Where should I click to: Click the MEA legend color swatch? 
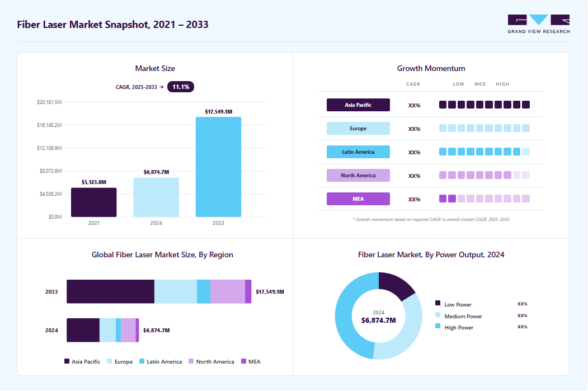click(x=244, y=361)
